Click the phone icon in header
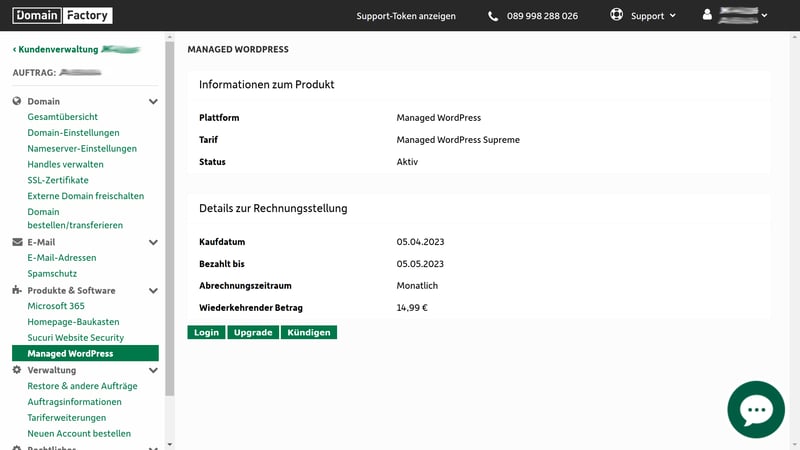Screen dimensions: 800x450 pyautogui.click(x=493, y=16)
